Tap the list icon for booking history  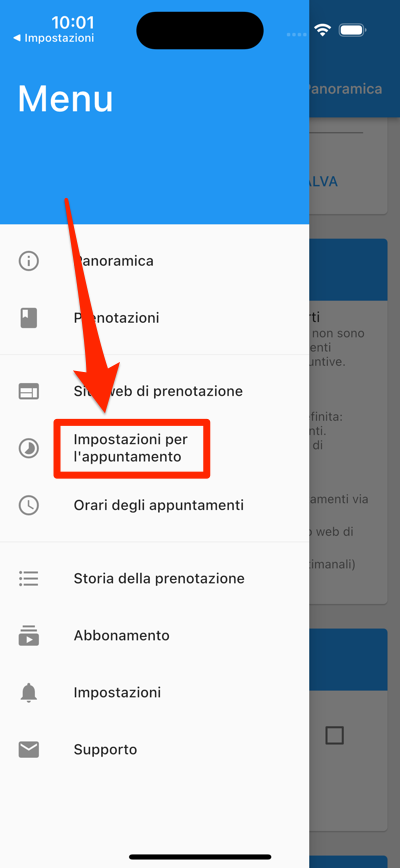29,578
